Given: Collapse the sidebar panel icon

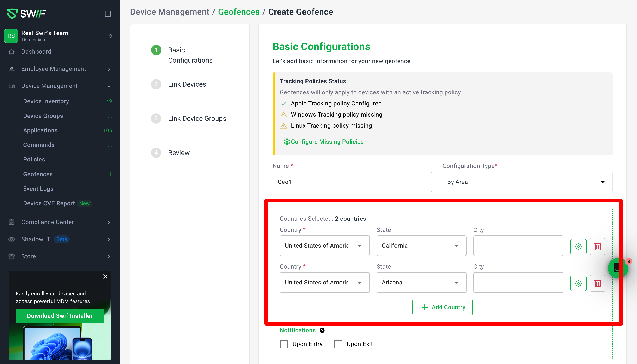Looking at the screenshot, I should tap(108, 13).
